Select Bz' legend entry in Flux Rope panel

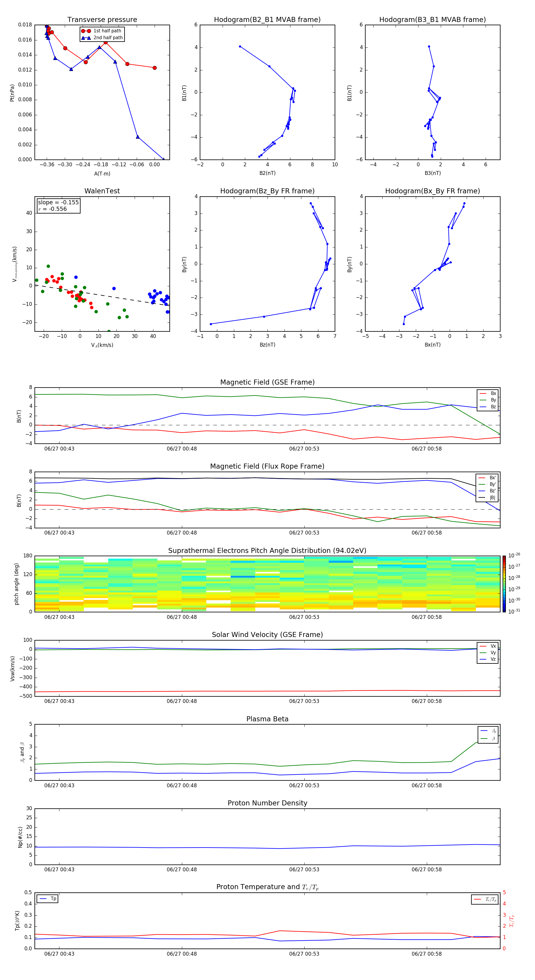click(x=487, y=491)
